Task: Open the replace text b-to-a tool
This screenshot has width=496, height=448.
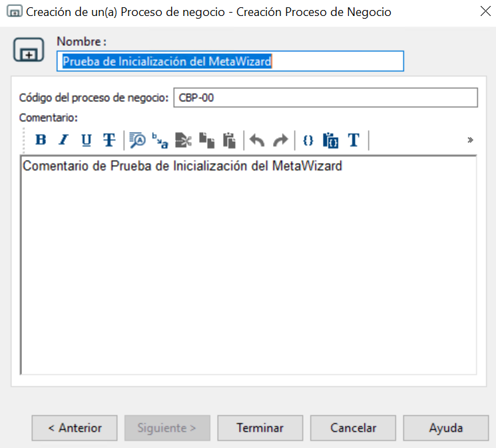Action: (x=160, y=140)
